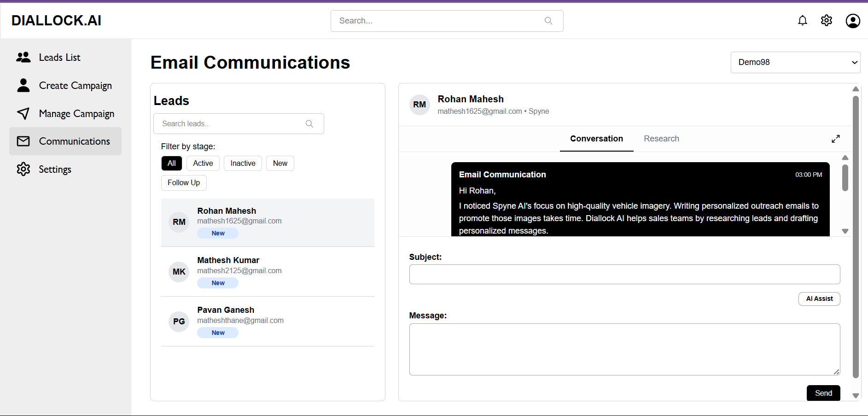This screenshot has width=868, height=416.
Task: Click the outer panel scrollbar down arrow
Action: point(856,395)
